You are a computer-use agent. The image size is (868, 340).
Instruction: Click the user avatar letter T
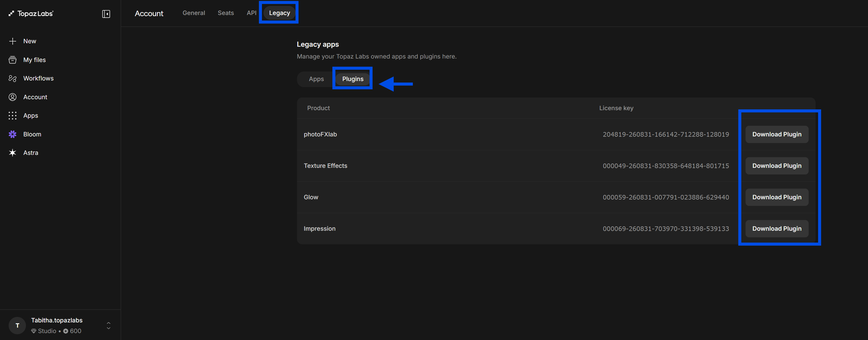pyautogui.click(x=17, y=326)
